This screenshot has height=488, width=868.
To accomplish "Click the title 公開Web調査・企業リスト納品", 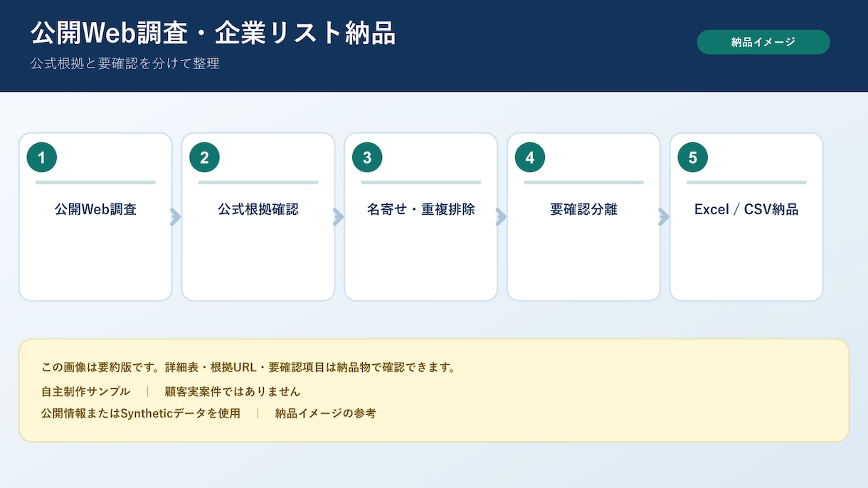I will pos(213,33).
